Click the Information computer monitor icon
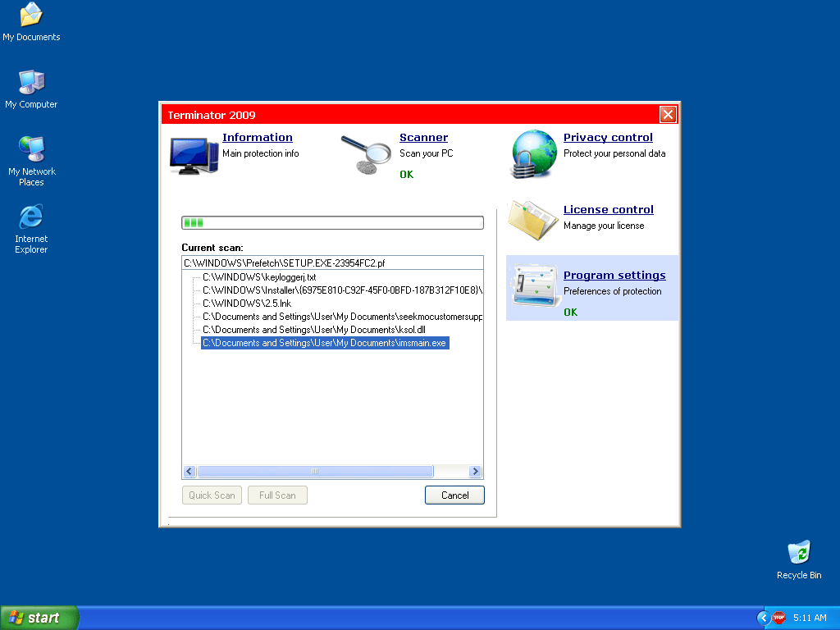 click(194, 154)
